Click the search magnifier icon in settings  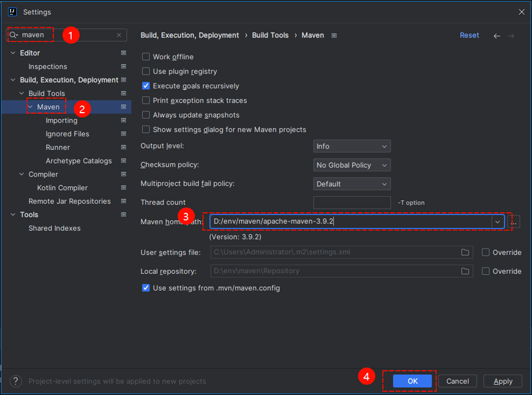click(13, 35)
